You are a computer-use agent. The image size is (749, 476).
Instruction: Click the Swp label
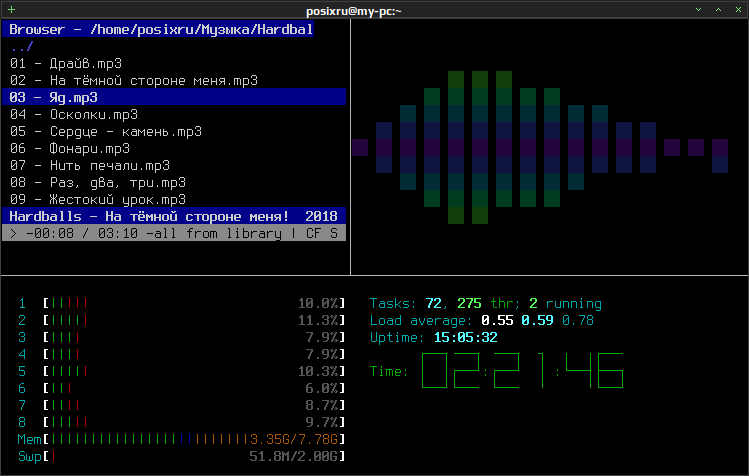30,456
